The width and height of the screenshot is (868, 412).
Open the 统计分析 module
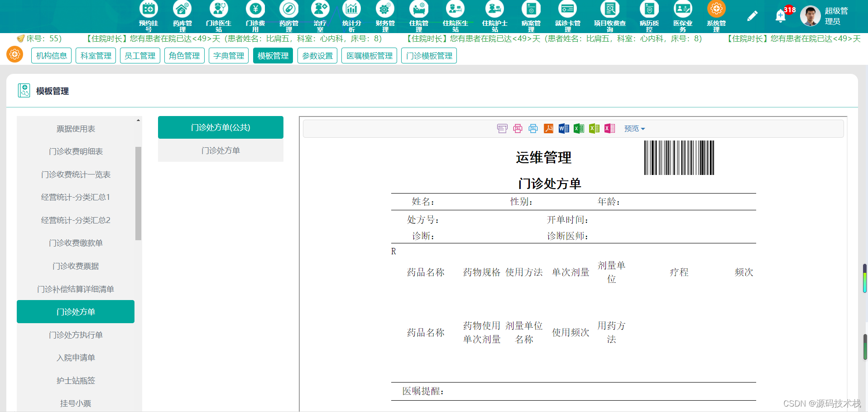click(x=352, y=14)
